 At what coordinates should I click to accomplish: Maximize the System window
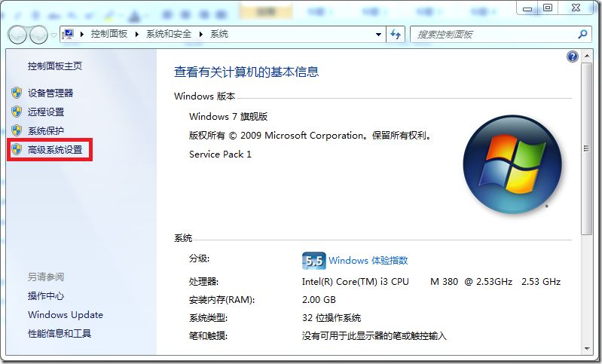tap(548, 8)
